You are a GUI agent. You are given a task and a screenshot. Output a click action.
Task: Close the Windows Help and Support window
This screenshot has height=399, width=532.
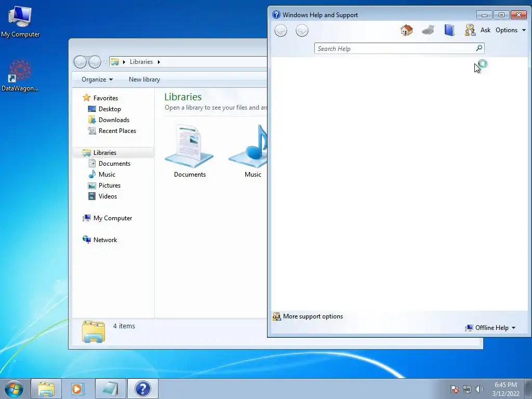tap(518, 15)
